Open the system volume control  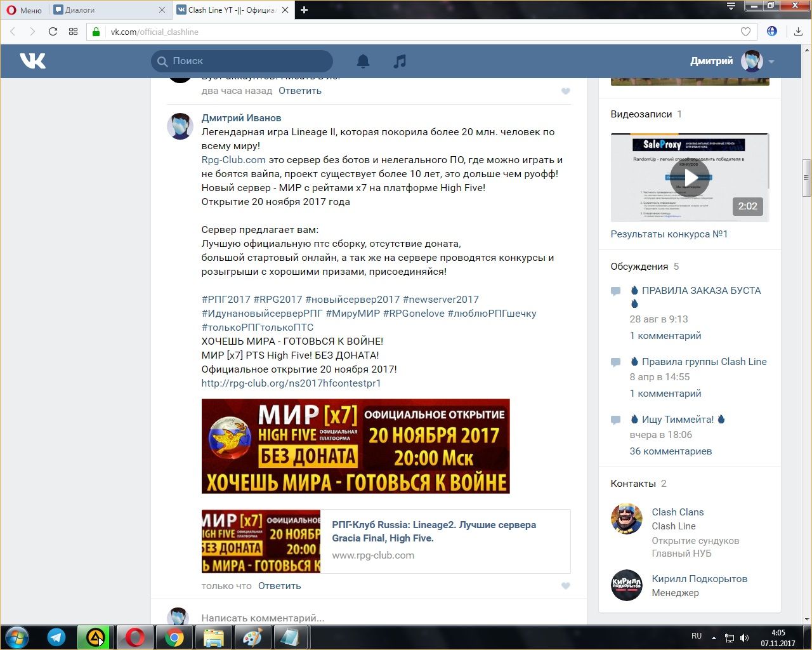click(x=744, y=638)
